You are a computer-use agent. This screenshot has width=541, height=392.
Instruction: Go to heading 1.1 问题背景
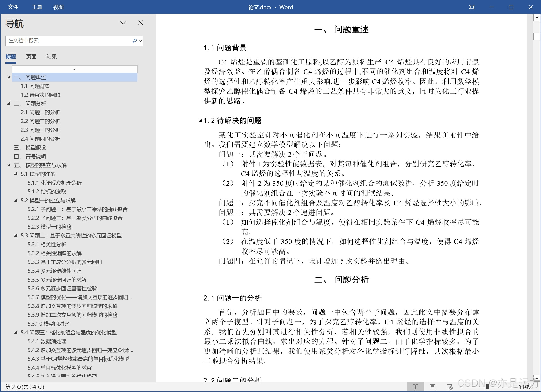pyautogui.click(x=35, y=86)
